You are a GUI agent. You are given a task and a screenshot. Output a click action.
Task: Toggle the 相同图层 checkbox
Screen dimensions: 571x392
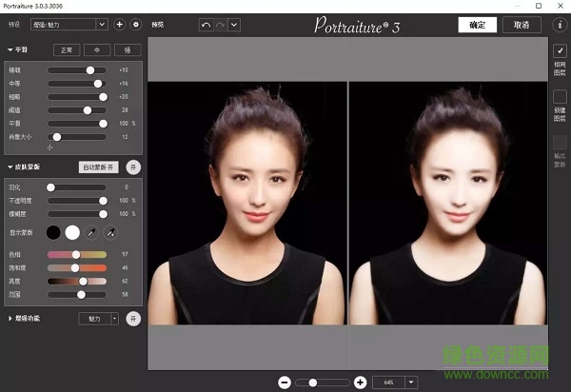tap(560, 50)
